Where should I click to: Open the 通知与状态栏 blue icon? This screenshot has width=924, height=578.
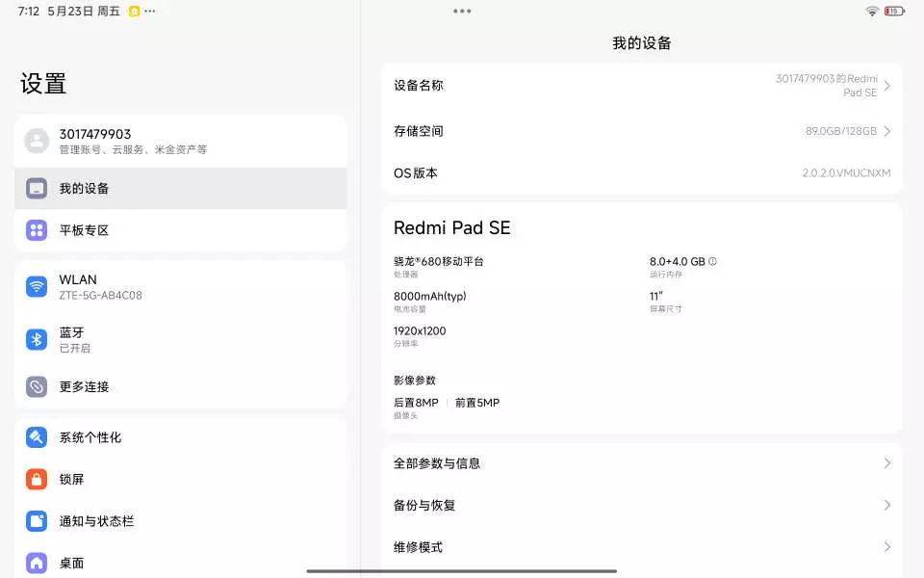coord(37,521)
